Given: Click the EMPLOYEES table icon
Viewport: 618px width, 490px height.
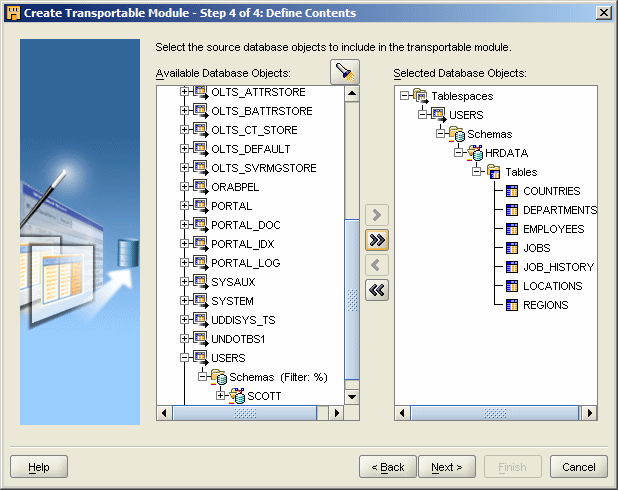Looking at the screenshot, I should point(512,229).
